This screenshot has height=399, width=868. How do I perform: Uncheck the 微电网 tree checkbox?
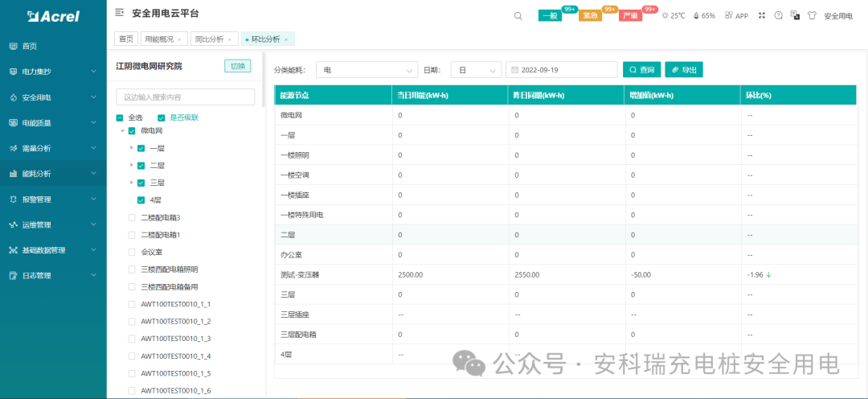(132, 131)
